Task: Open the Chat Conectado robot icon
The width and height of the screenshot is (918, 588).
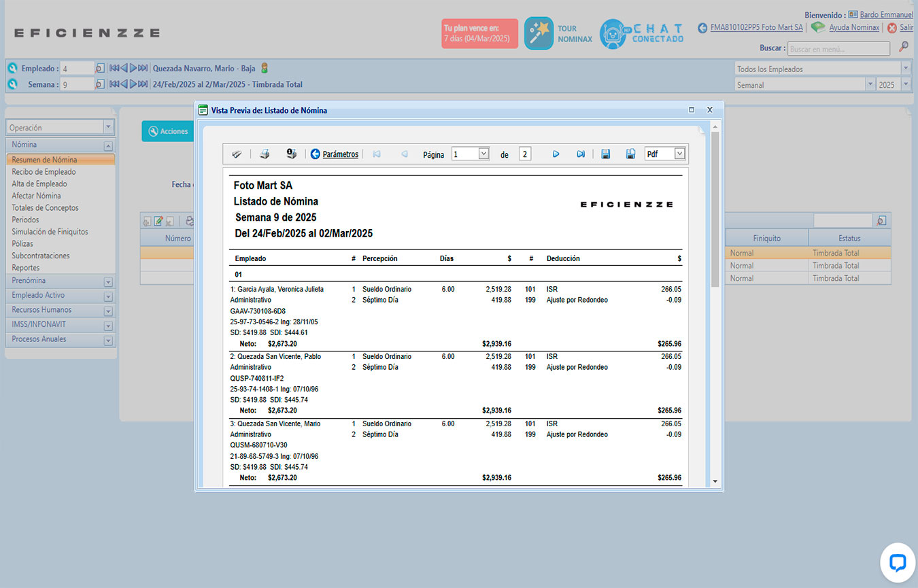Action: (x=613, y=33)
